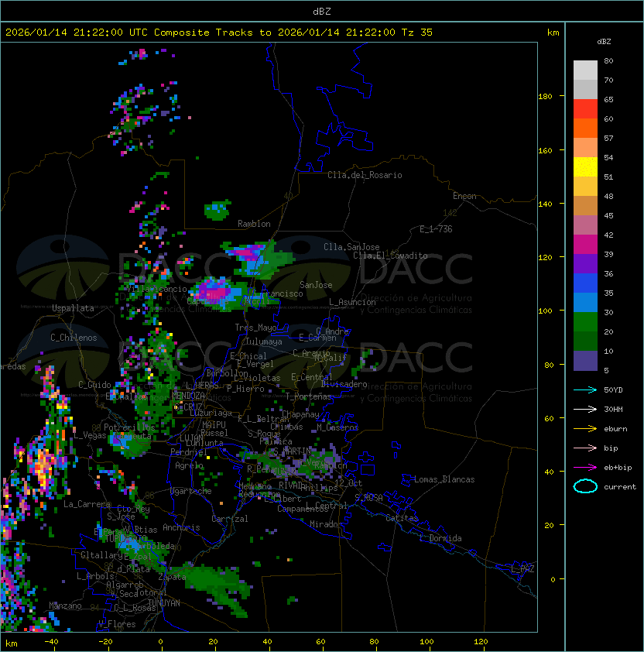Select the red 60–65 dBZ legend swatch
Viewport: 644px width, 652px height.
(585, 109)
